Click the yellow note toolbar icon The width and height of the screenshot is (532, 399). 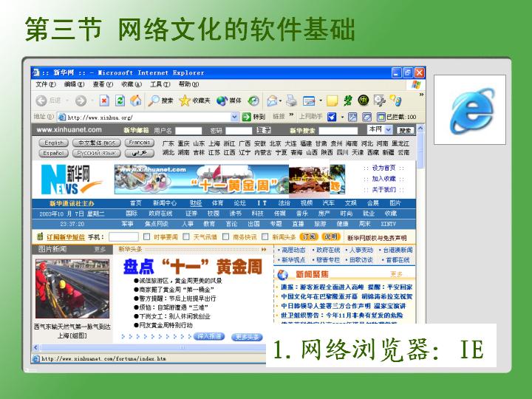pyautogui.click(x=332, y=100)
